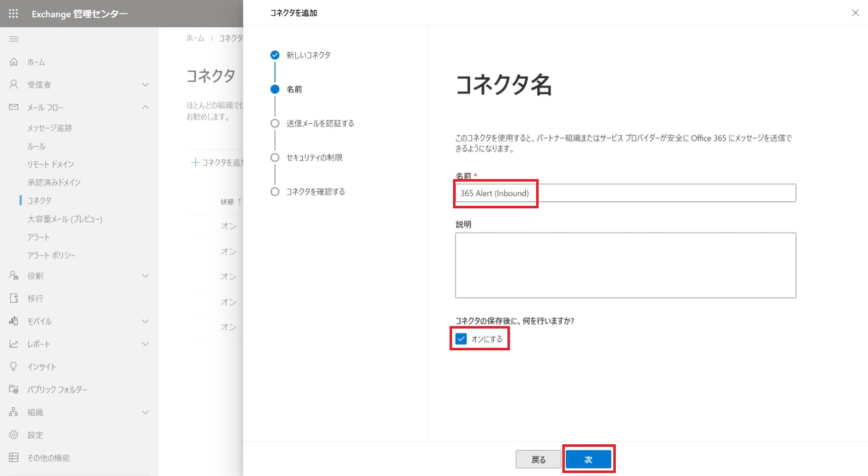Select the 'セキュリティの制限' wizard step

coord(314,158)
